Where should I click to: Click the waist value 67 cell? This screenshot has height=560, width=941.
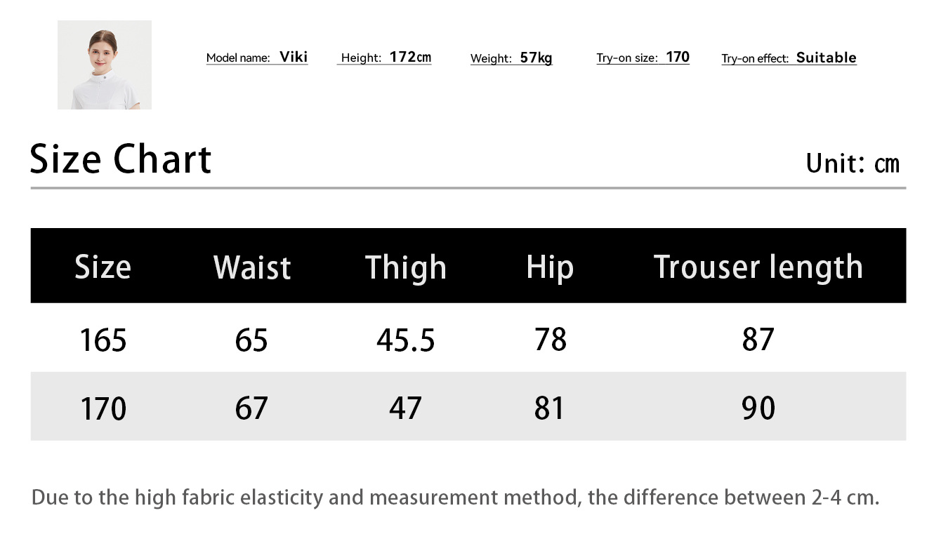point(251,408)
